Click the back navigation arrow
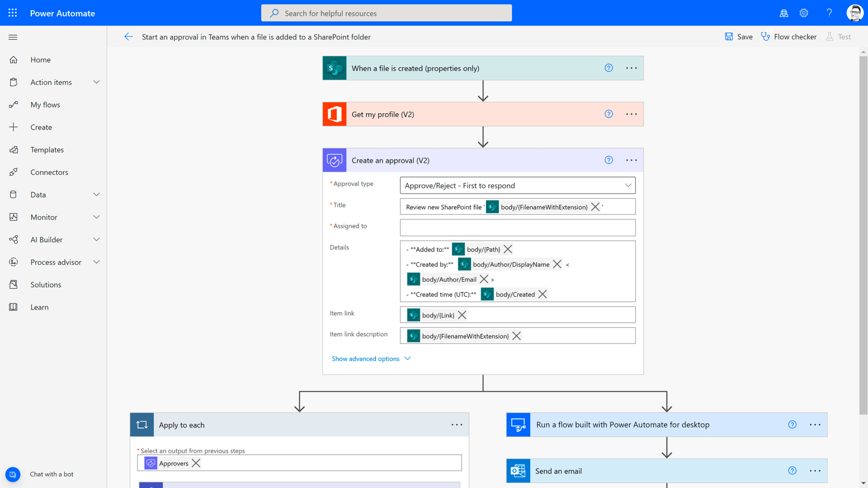 (129, 37)
